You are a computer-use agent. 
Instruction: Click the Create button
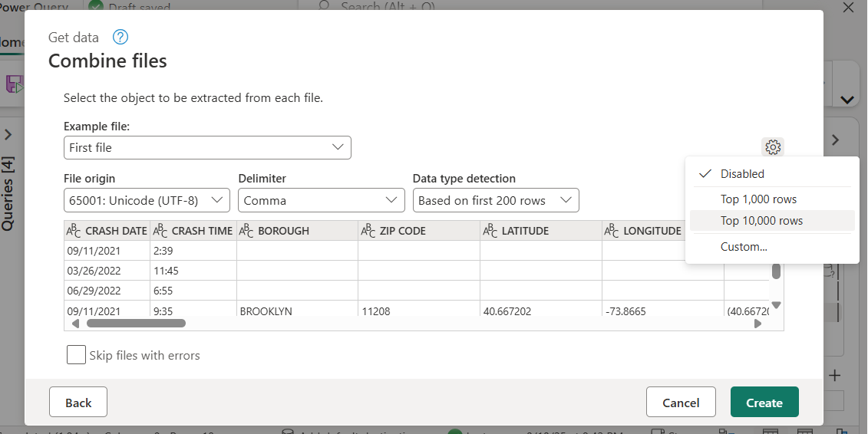click(764, 402)
